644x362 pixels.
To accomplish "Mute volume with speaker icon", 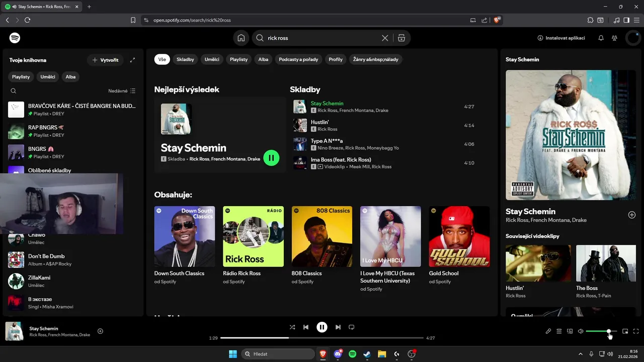I will (x=581, y=331).
